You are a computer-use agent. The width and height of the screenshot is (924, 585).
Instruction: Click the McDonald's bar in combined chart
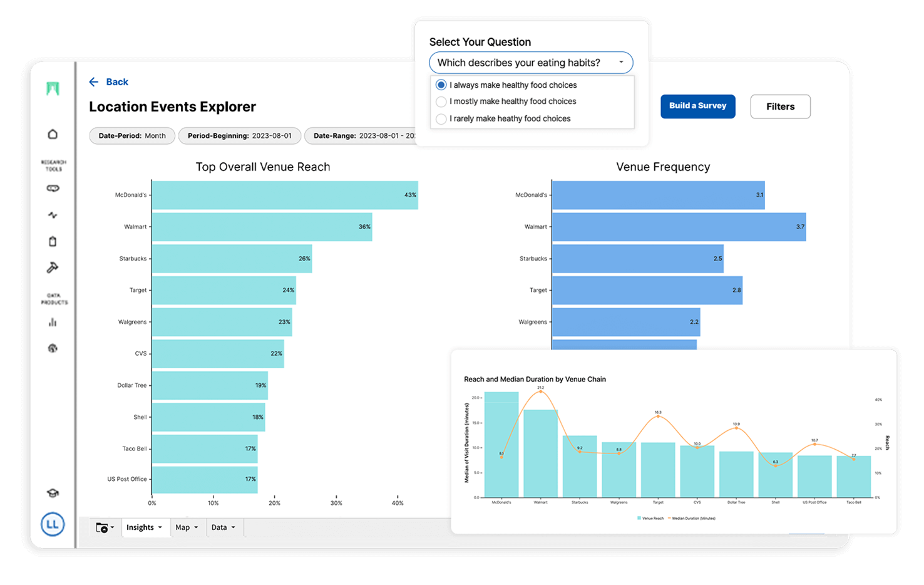(x=501, y=445)
